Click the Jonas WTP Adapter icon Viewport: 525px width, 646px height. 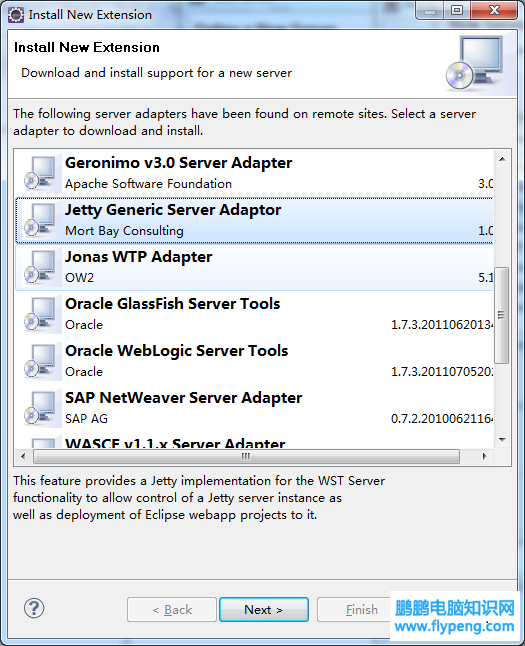click(40, 267)
